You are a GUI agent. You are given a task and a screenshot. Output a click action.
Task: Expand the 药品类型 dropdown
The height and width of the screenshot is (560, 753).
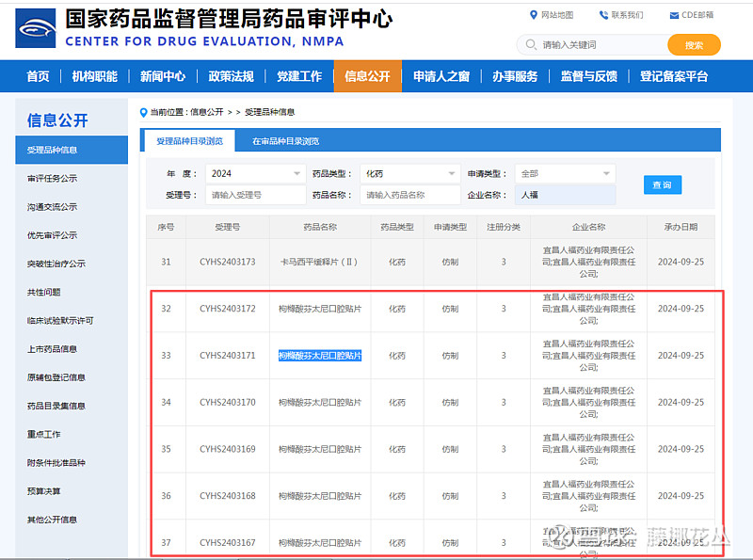[409, 174]
